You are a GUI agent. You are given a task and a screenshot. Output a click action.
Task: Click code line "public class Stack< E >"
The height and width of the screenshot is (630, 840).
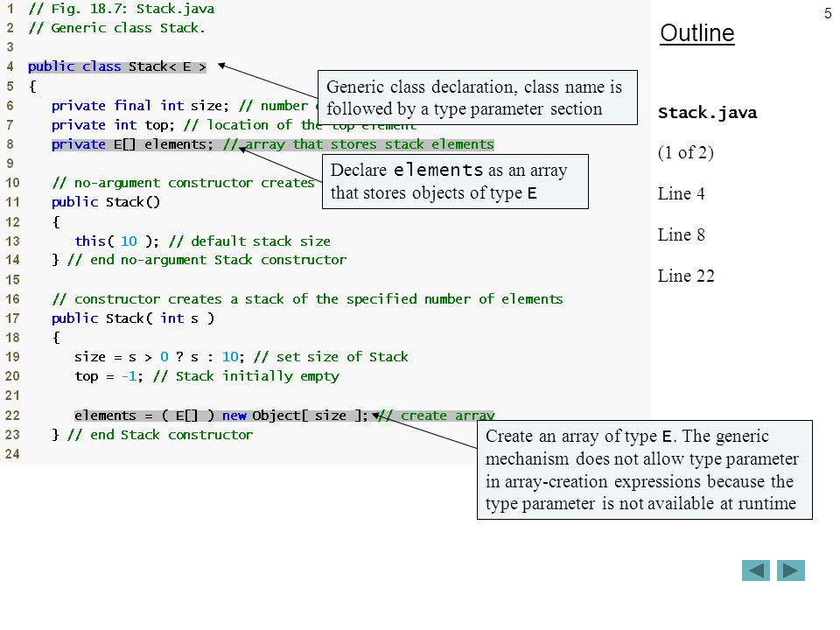pos(116,66)
